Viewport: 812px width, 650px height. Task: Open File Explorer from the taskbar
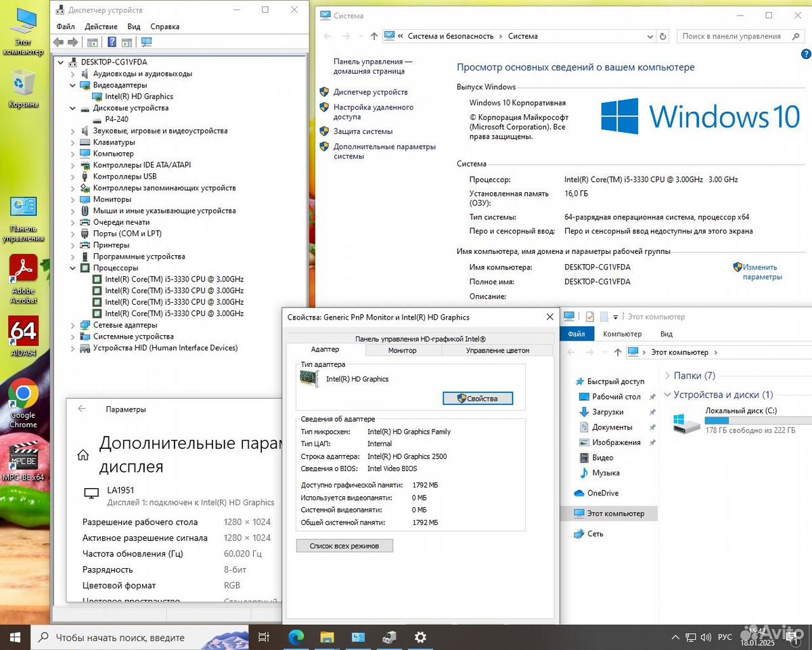coord(327,637)
